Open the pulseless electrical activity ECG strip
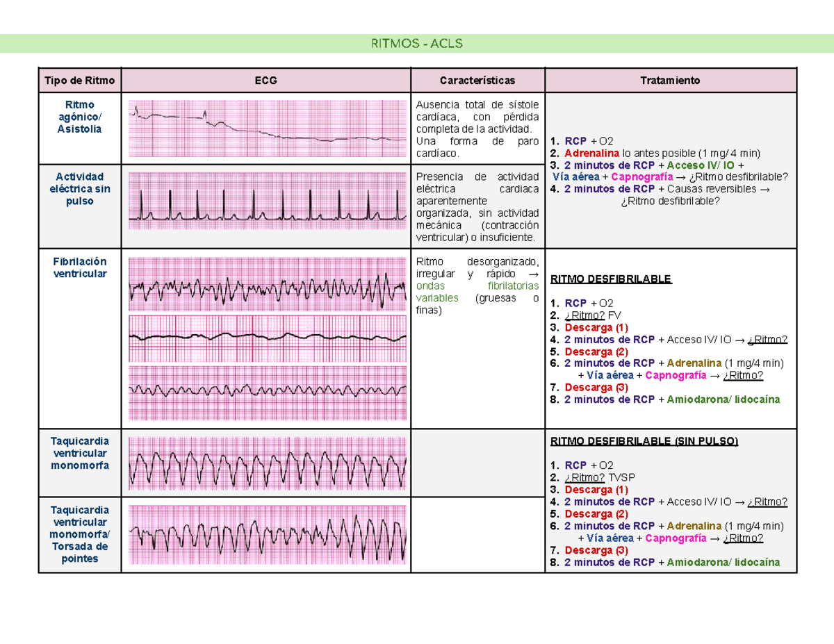Image resolution: width=834 pixels, height=644 pixels. [x=268, y=201]
